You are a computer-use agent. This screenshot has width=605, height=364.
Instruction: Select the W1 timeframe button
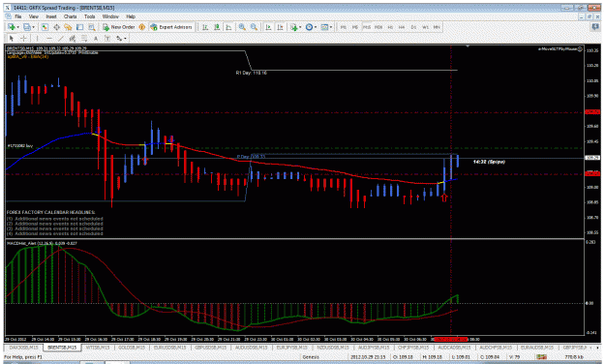pos(425,27)
